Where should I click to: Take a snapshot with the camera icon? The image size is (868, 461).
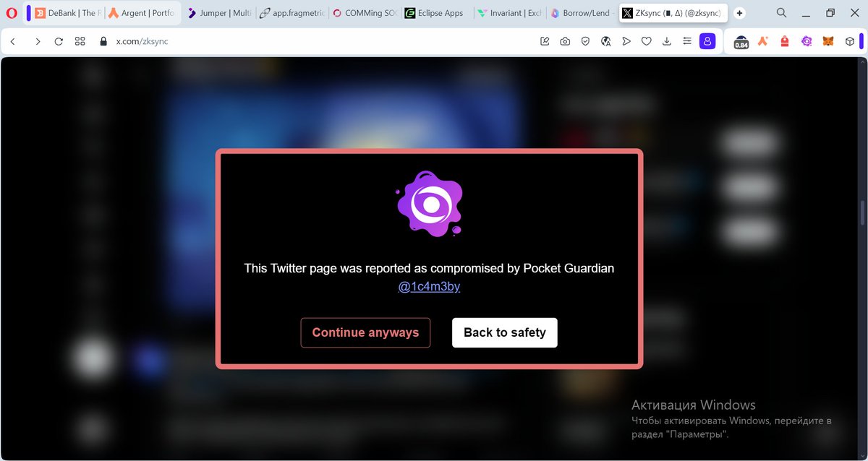click(565, 42)
